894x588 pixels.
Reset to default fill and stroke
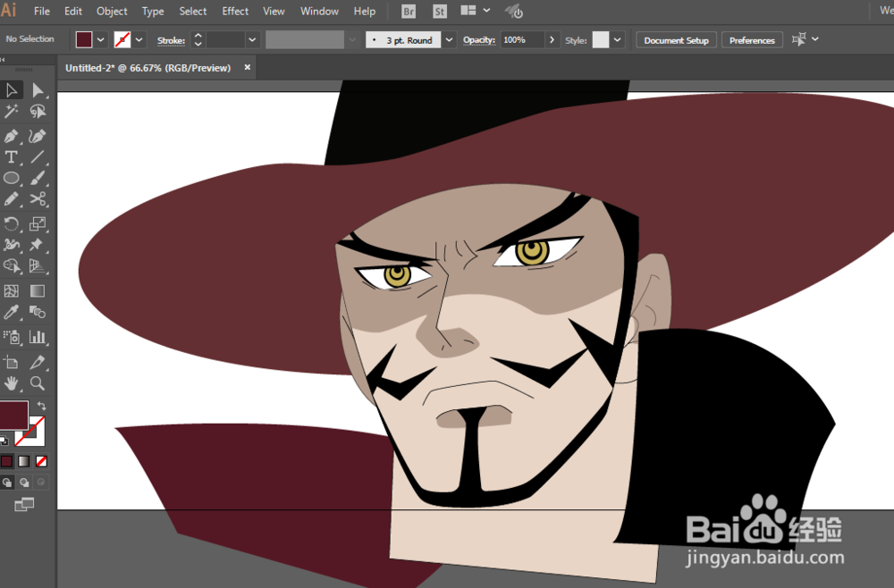click(x=4, y=441)
